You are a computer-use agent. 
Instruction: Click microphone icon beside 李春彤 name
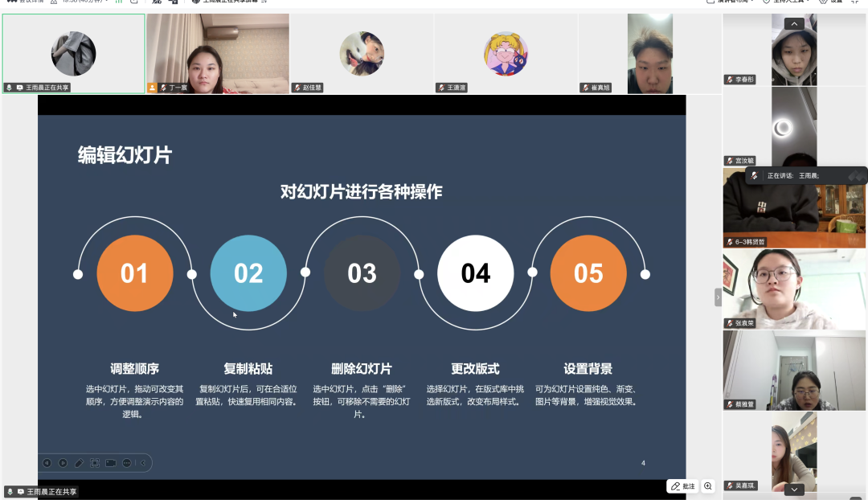729,80
